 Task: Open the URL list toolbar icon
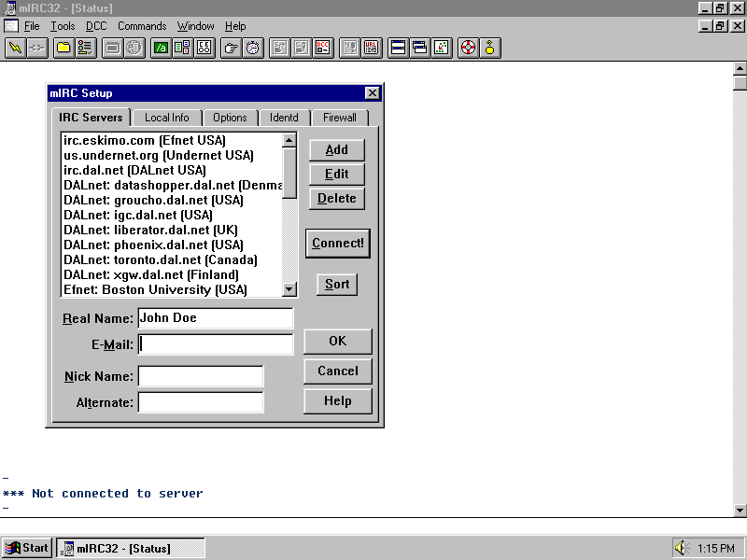coord(372,49)
